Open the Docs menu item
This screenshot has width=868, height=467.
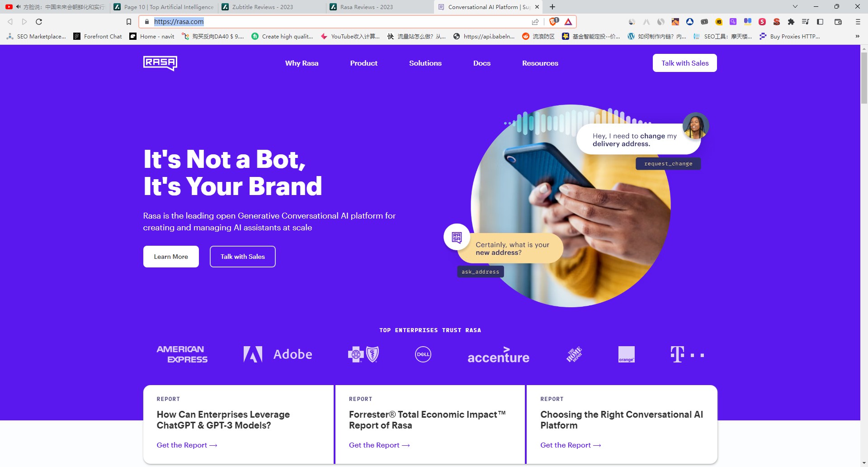[x=481, y=63]
